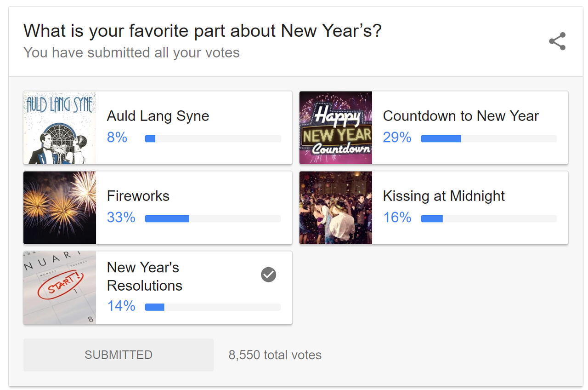The width and height of the screenshot is (588, 390).
Task: Click the Kissing at Midnight 16% bar
Action: pyautogui.click(x=489, y=218)
